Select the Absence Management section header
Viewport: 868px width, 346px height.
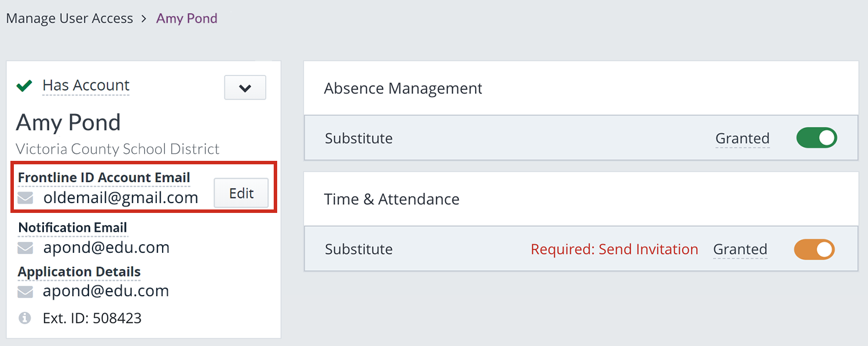coord(581,88)
